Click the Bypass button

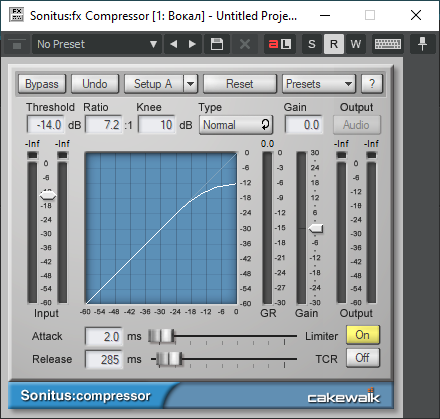pyautogui.click(x=42, y=84)
